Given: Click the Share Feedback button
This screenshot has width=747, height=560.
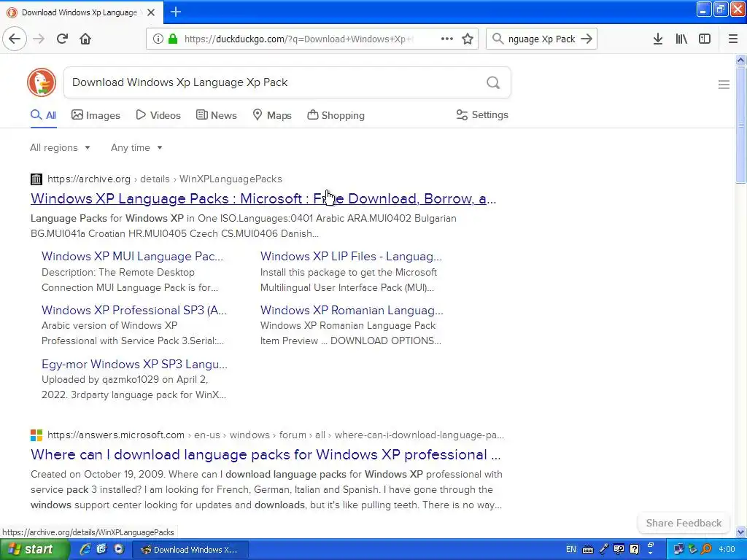Looking at the screenshot, I should (684, 523).
